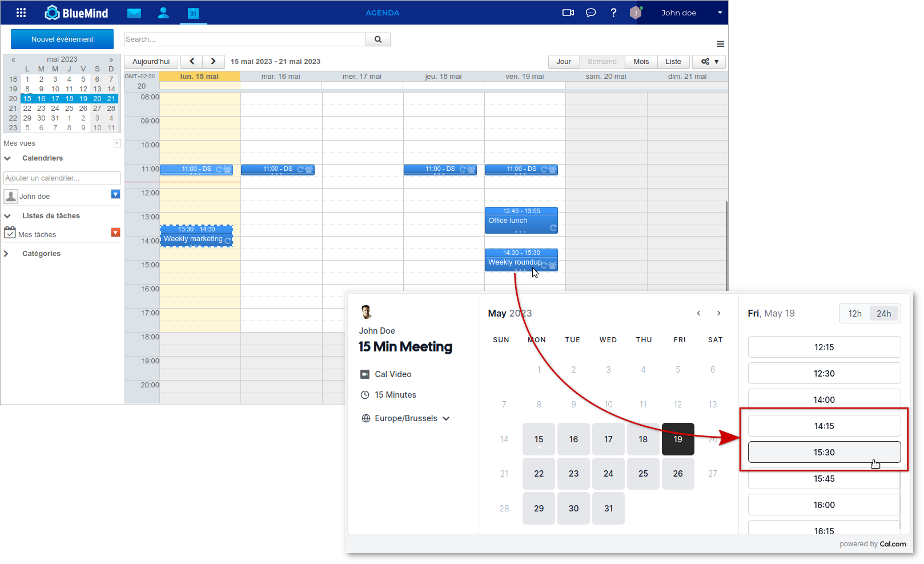This screenshot has height=564, width=924.
Task: Expand the Catégories section
Action: click(x=7, y=254)
